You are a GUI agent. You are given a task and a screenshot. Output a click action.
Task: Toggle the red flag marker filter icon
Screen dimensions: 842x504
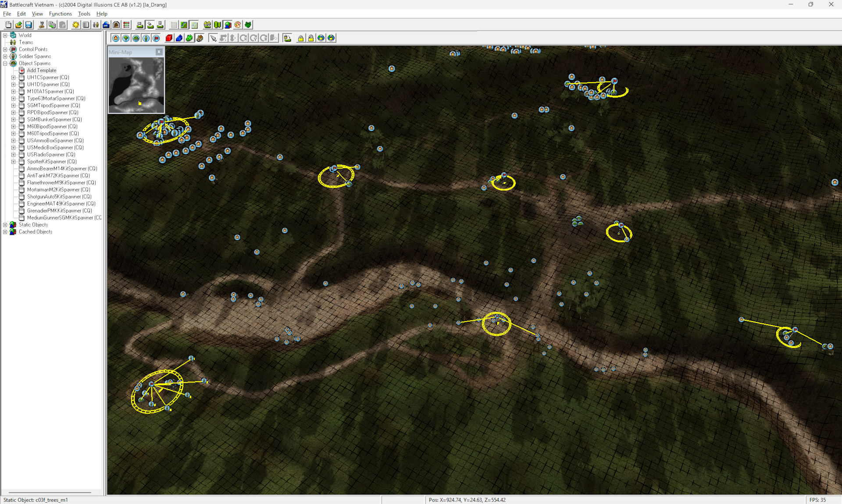coord(156,38)
